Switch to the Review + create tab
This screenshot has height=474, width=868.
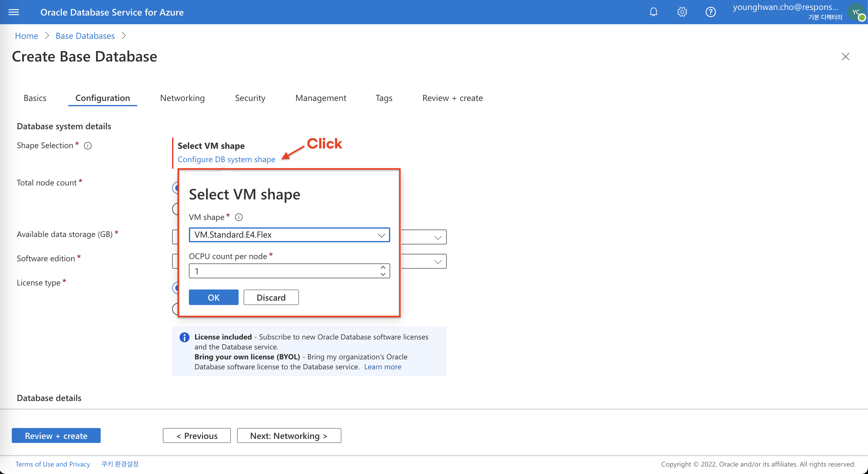(453, 98)
